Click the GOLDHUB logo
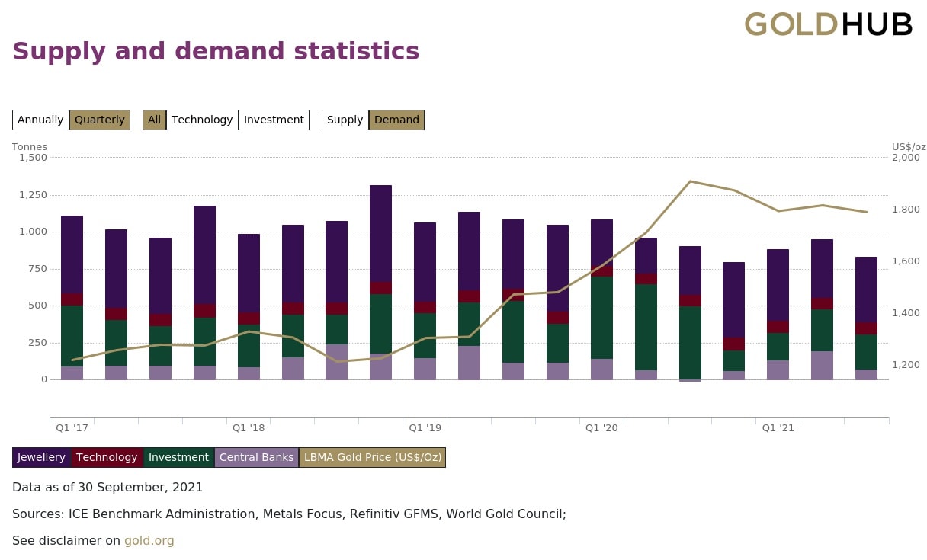The width and height of the screenshot is (927, 560). (x=828, y=24)
